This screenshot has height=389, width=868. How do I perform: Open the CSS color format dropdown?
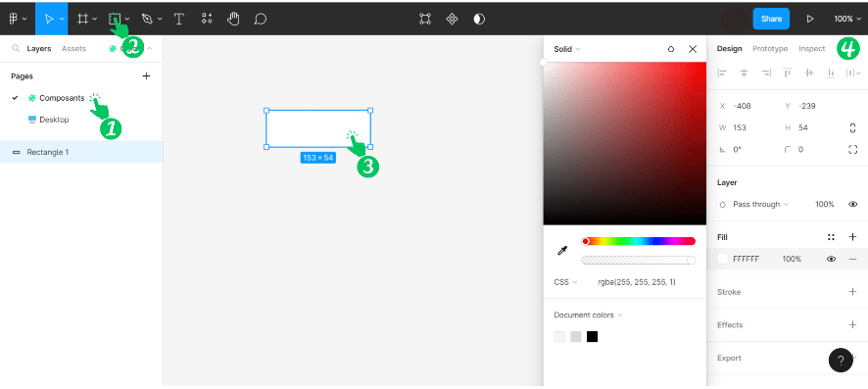[565, 282]
